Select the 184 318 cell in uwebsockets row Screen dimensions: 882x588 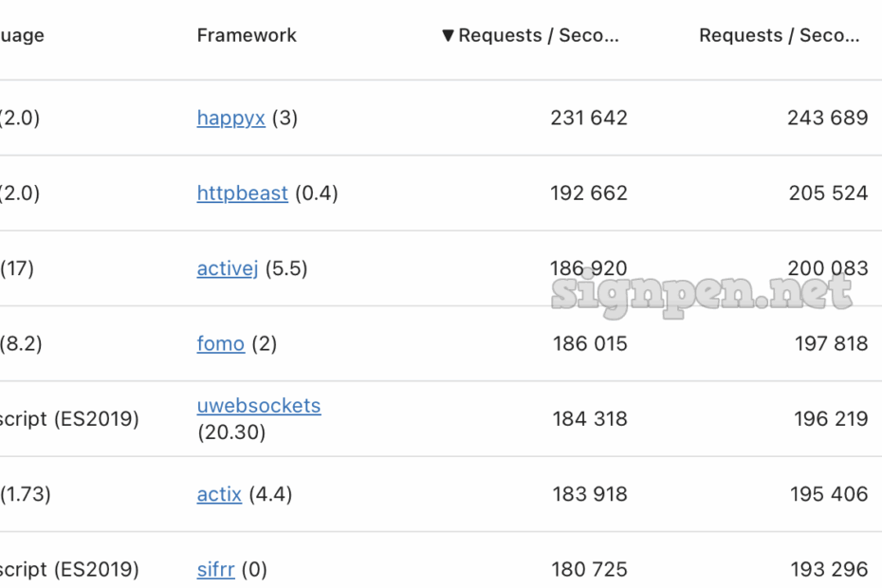tap(590, 419)
